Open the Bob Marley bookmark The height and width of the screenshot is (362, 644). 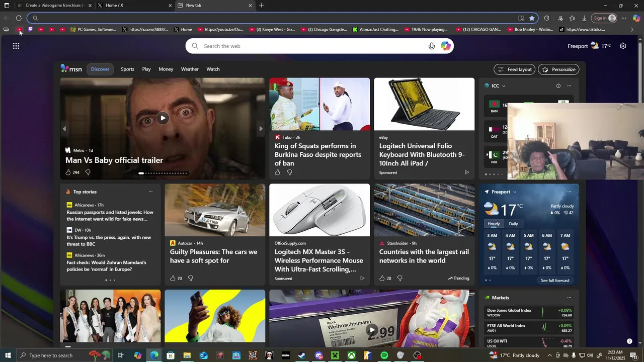click(x=530, y=29)
